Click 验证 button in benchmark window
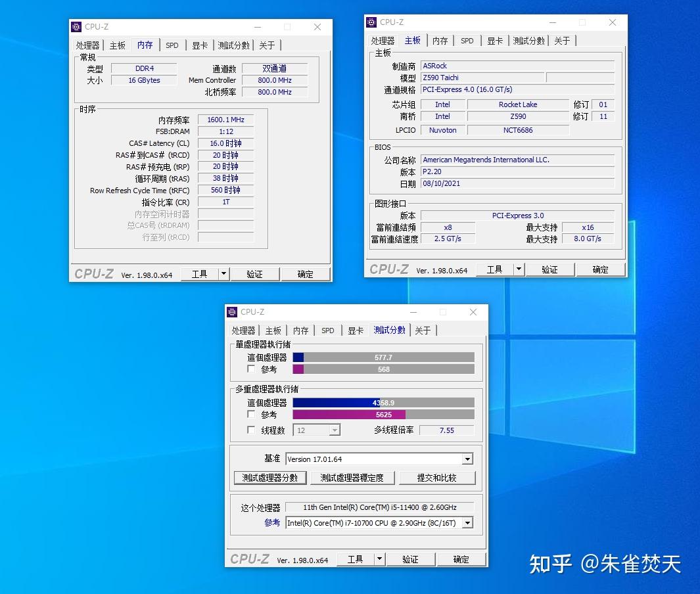This screenshot has width=700, height=594. (x=410, y=559)
